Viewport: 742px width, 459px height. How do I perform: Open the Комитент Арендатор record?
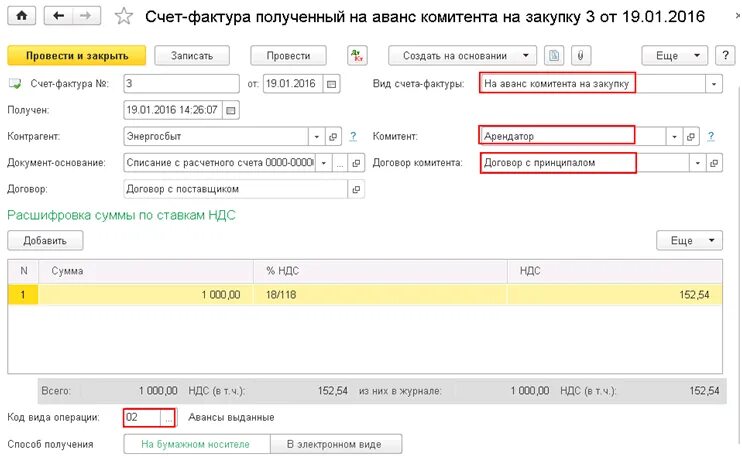tap(690, 137)
